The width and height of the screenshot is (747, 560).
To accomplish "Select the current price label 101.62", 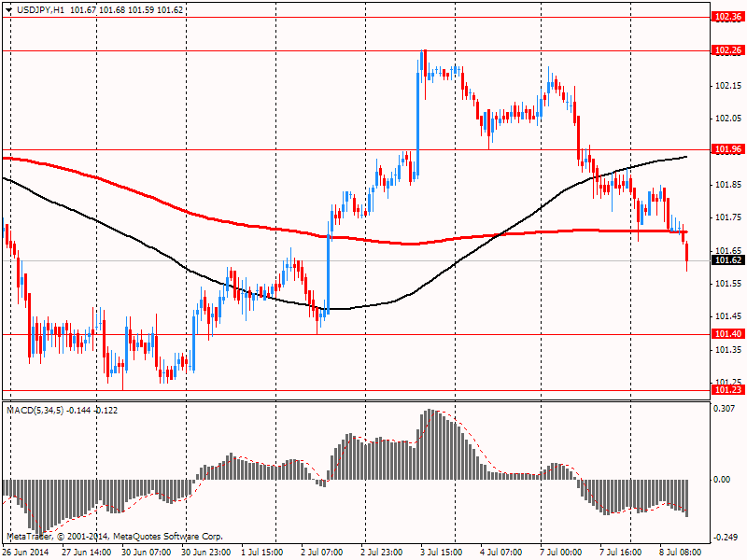I will coord(728,260).
